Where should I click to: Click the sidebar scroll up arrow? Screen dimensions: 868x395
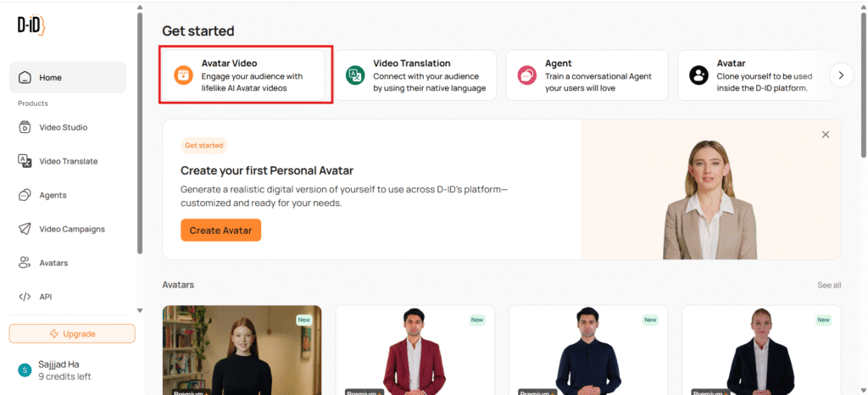click(140, 7)
